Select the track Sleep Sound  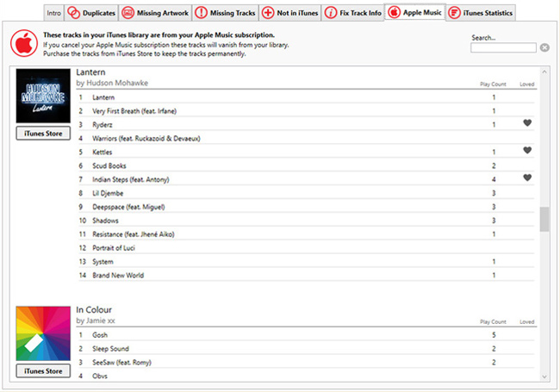point(306,348)
